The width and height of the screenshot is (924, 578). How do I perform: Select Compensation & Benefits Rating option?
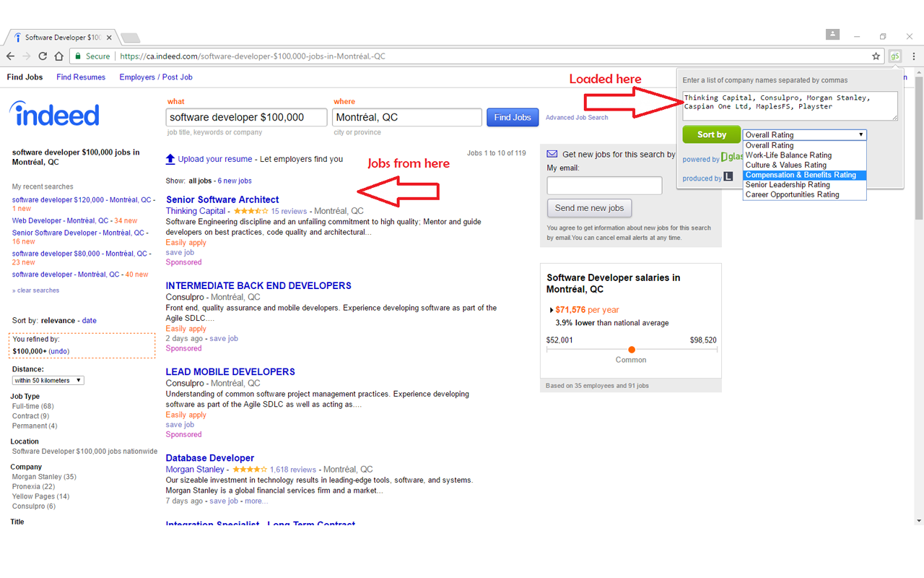pos(804,175)
